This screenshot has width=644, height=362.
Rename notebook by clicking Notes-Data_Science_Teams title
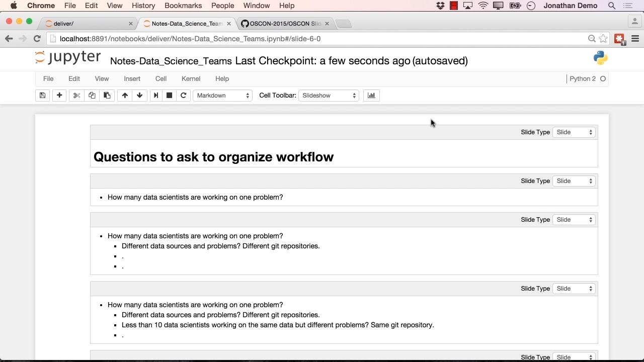[171, 61]
